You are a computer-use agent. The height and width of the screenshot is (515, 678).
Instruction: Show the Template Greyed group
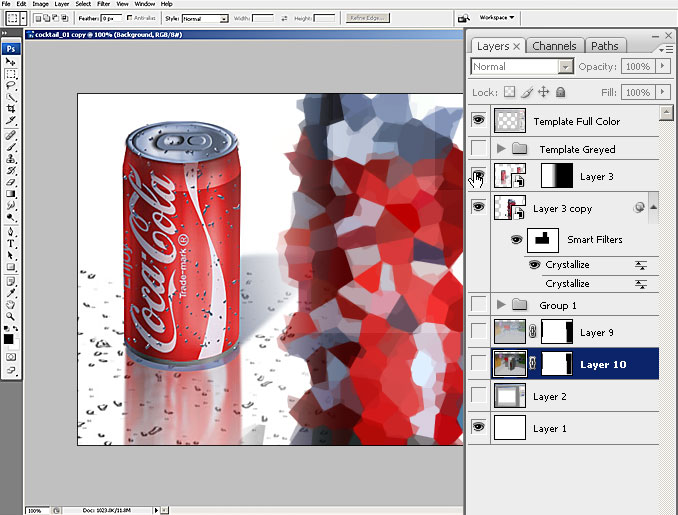[478, 148]
